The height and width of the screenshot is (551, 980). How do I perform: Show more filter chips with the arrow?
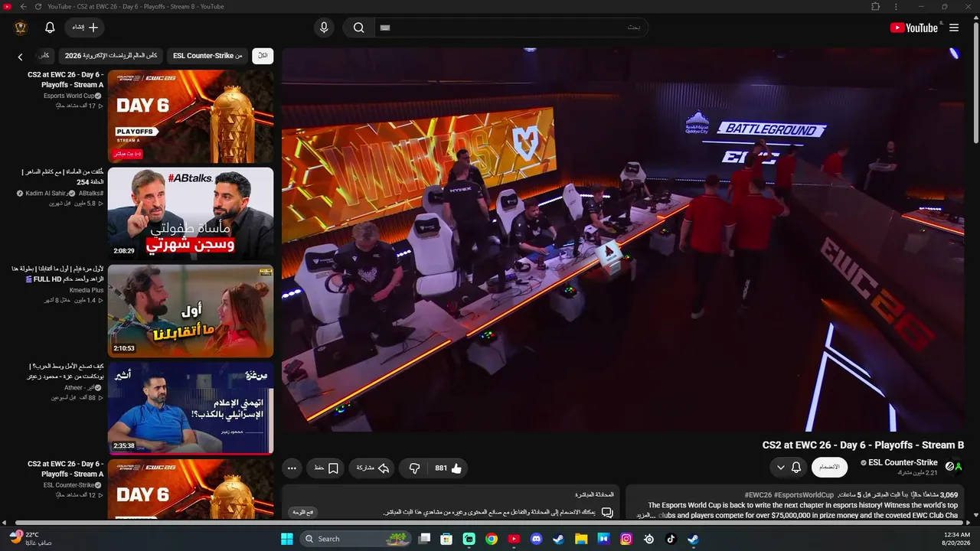(21, 57)
